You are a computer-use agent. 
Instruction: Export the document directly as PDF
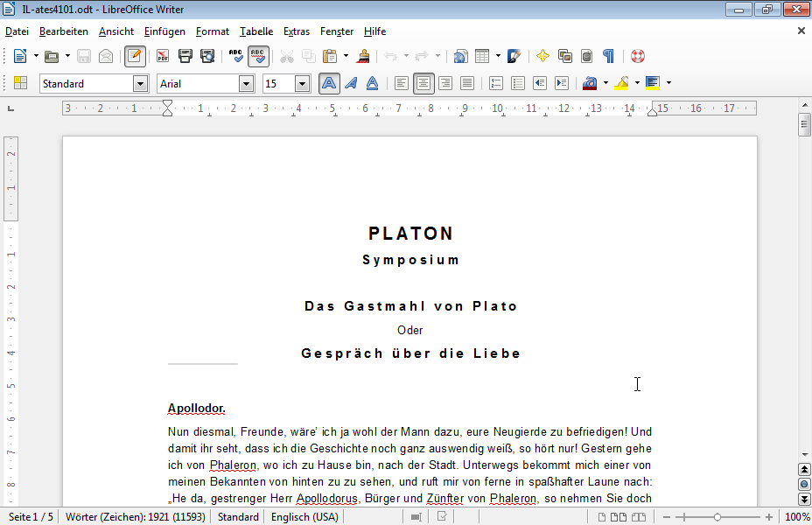point(163,56)
